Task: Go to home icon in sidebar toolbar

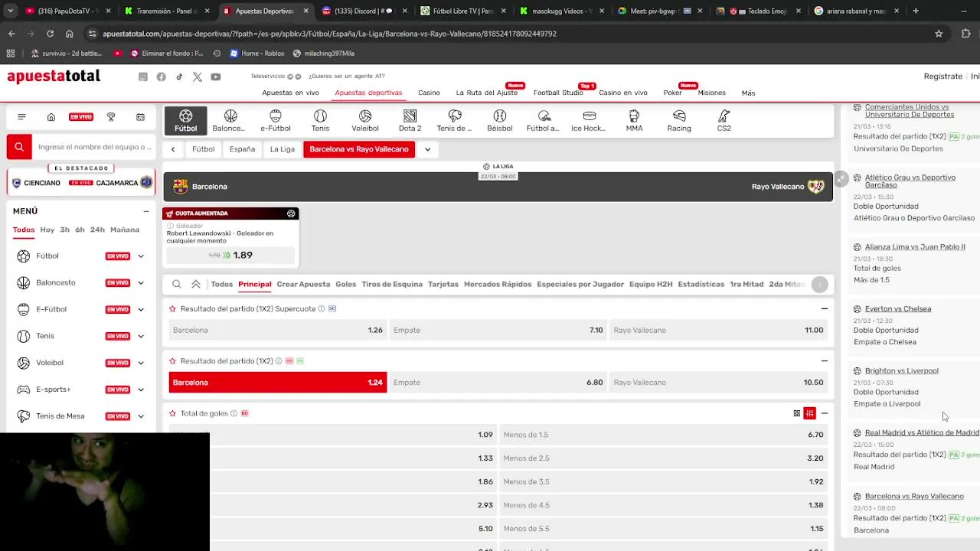Action: (x=51, y=117)
